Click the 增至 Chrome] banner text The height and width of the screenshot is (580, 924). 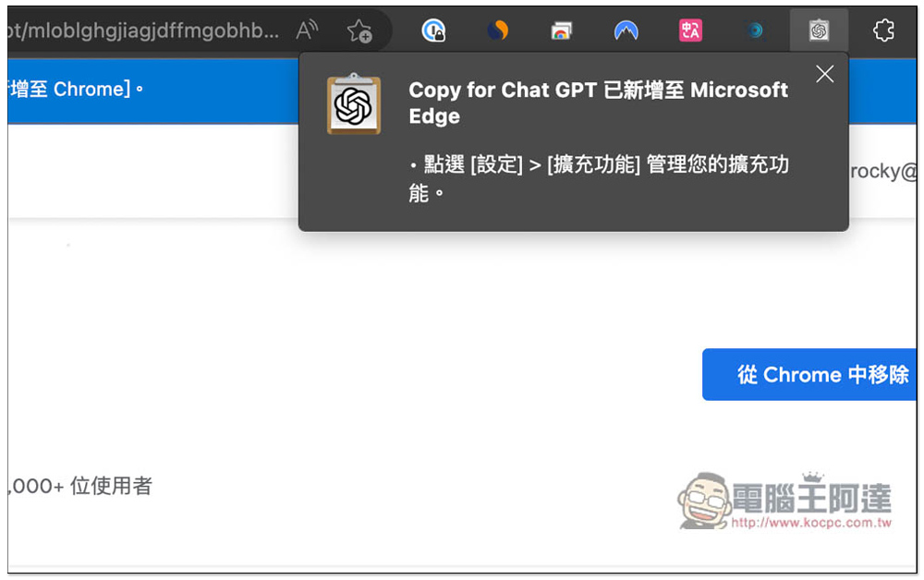click(76, 89)
